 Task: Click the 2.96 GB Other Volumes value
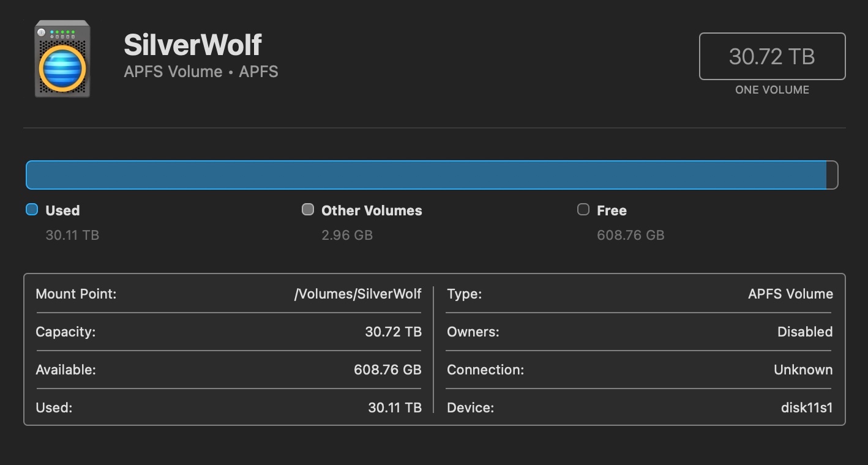pos(347,235)
